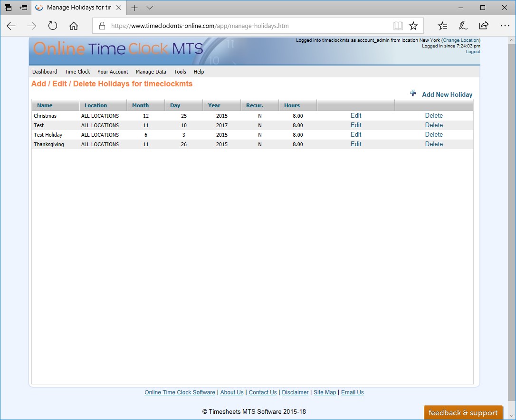Click the add notes pen icon
This screenshot has width=516, height=420.
pyautogui.click(x=463, y=26)
